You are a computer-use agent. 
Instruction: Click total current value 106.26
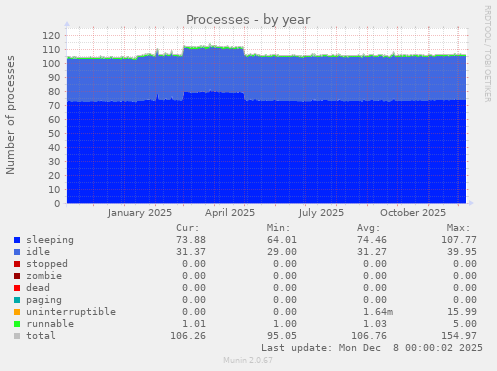point(188,336)
